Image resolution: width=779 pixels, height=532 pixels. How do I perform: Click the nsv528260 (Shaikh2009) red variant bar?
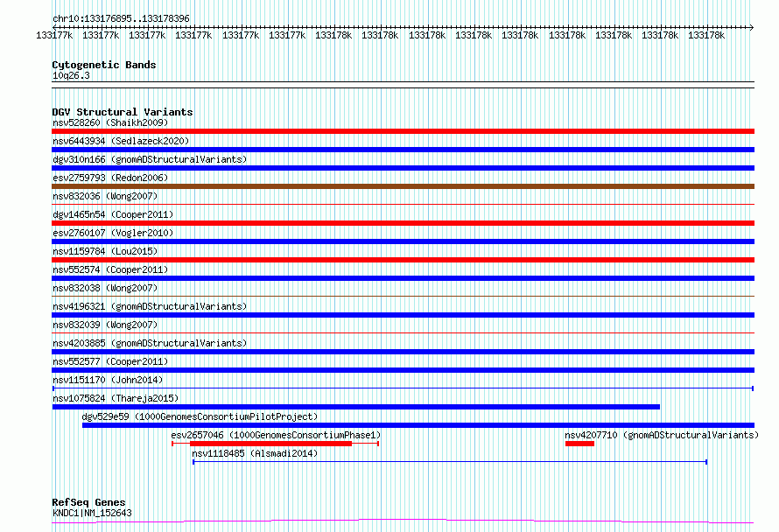[x=403, y=131]
